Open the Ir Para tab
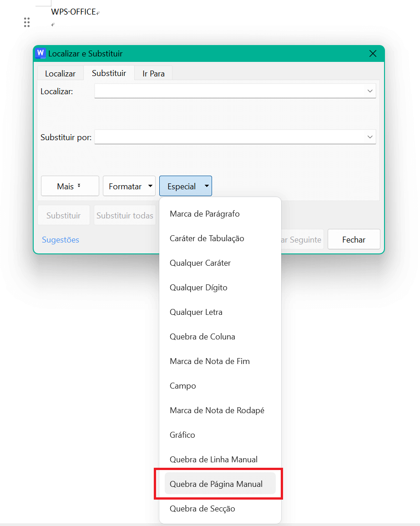Image resolution: width=420 pixels, height=526 pixels. (x=153, y=73)
